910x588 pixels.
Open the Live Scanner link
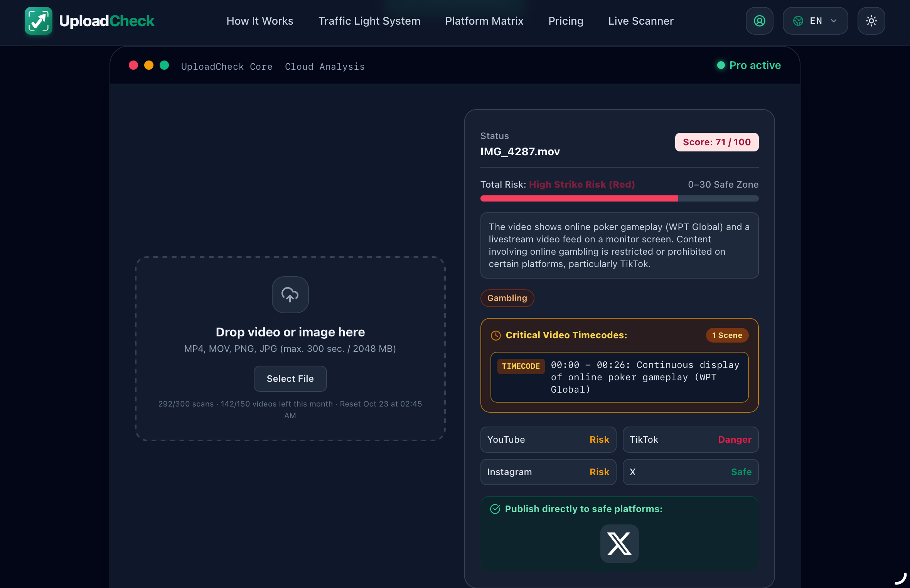click(x=641, y=21)
